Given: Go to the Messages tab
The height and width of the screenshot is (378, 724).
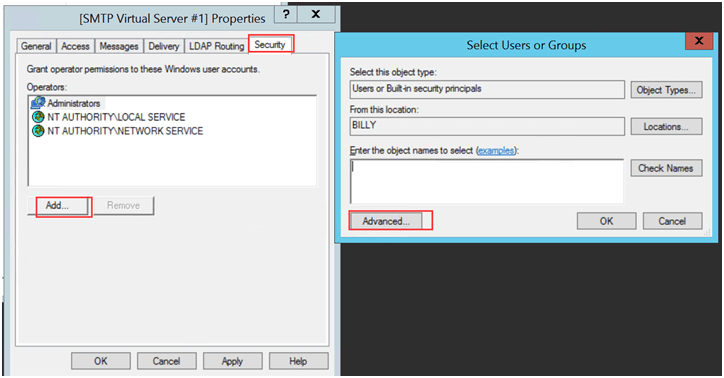Looking at the screenshot, I should [119, 46].
